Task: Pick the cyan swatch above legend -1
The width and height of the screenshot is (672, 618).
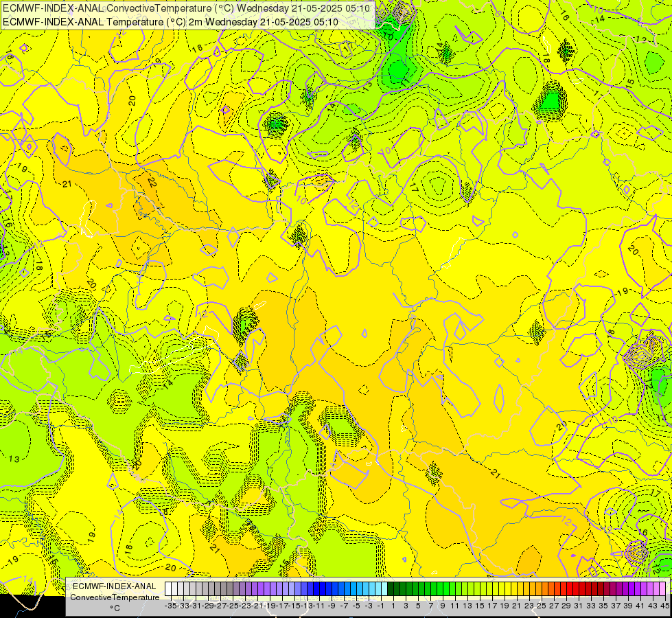Action: [378, 589]
